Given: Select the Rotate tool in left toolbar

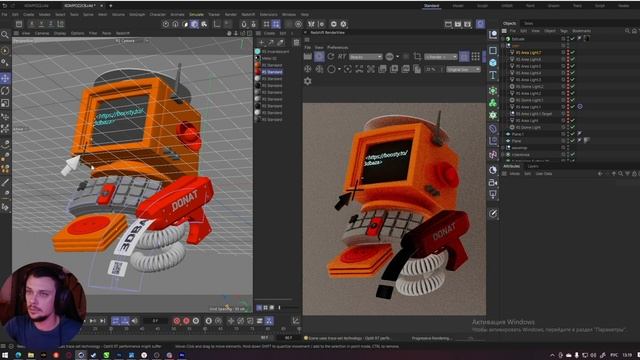Looking at the screenshot, I should click(5, 91).
